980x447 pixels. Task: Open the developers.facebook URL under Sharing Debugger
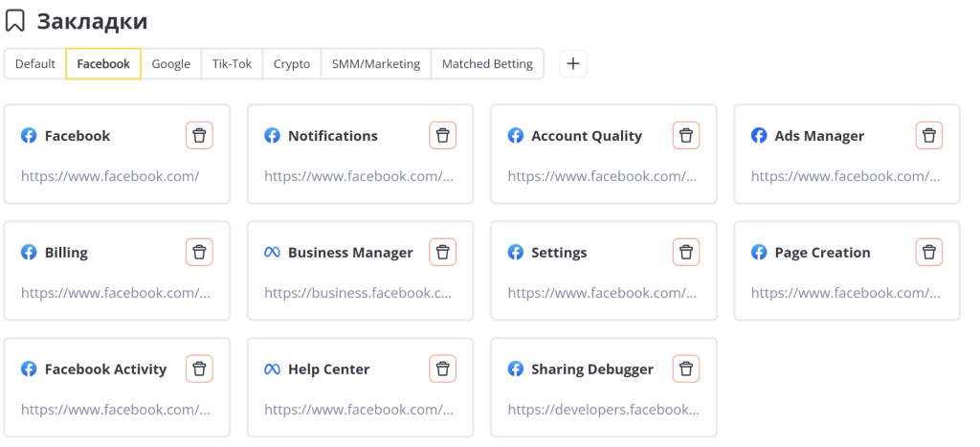[x=603, y=410]
